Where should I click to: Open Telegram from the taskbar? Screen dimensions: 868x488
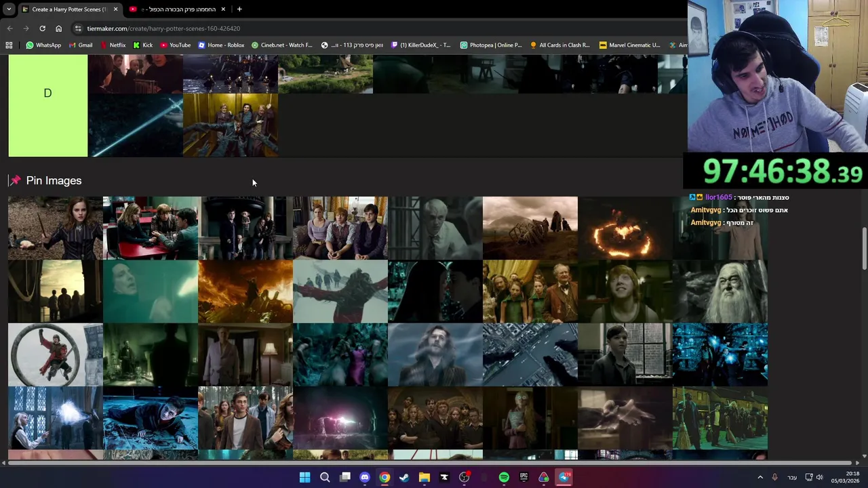[564, 477]
